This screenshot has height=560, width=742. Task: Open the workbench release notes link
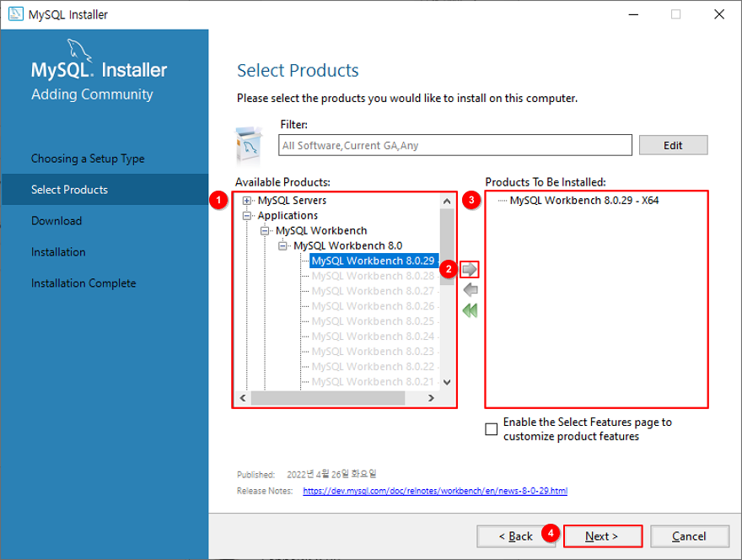[435, 491]
